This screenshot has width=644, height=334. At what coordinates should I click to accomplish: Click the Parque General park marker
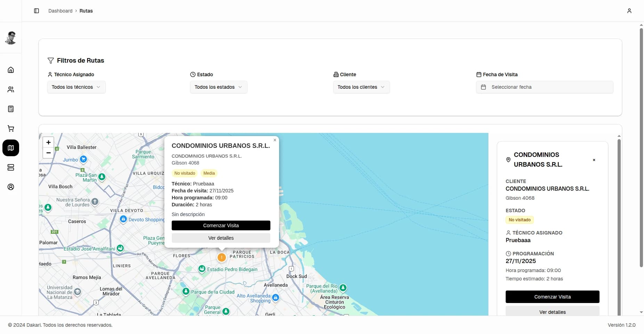(x=226, y=311)
